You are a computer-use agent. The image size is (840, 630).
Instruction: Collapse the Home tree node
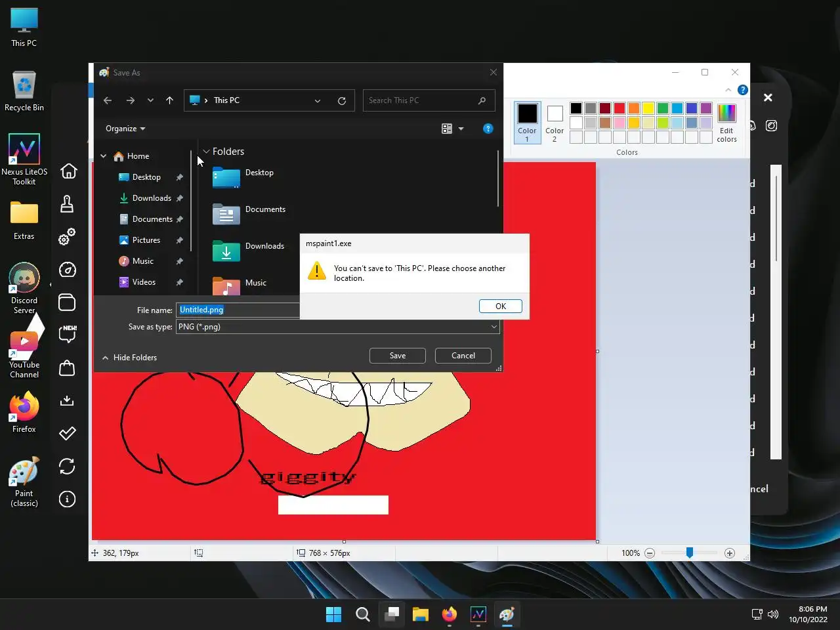[103, 156]
